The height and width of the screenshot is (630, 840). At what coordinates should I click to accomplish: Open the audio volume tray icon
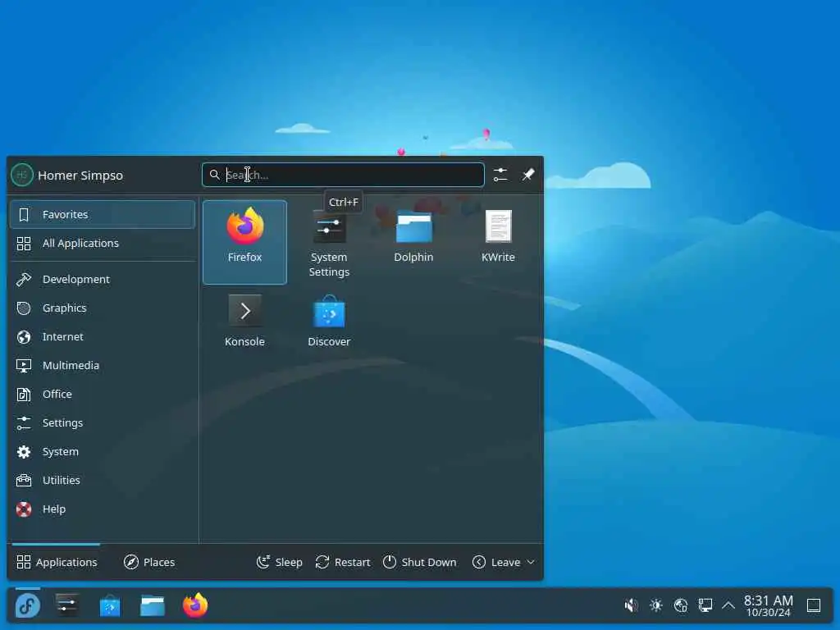pos(631,605)
